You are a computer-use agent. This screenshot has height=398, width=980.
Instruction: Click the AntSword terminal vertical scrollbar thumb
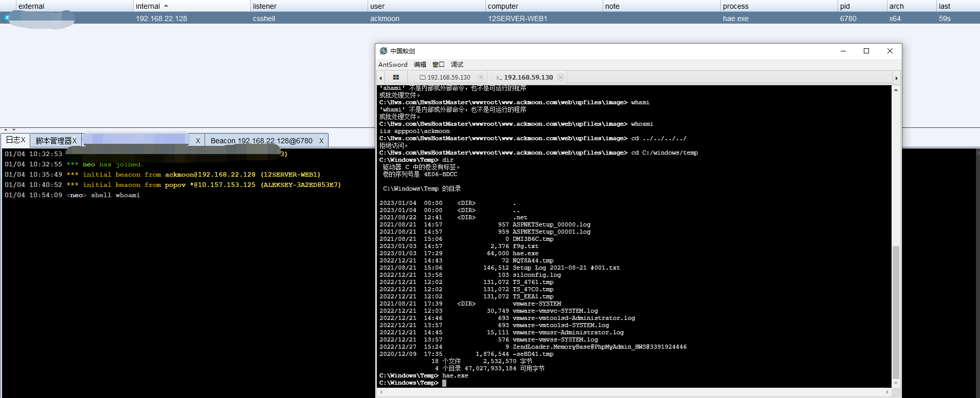(x=896, y=312)
